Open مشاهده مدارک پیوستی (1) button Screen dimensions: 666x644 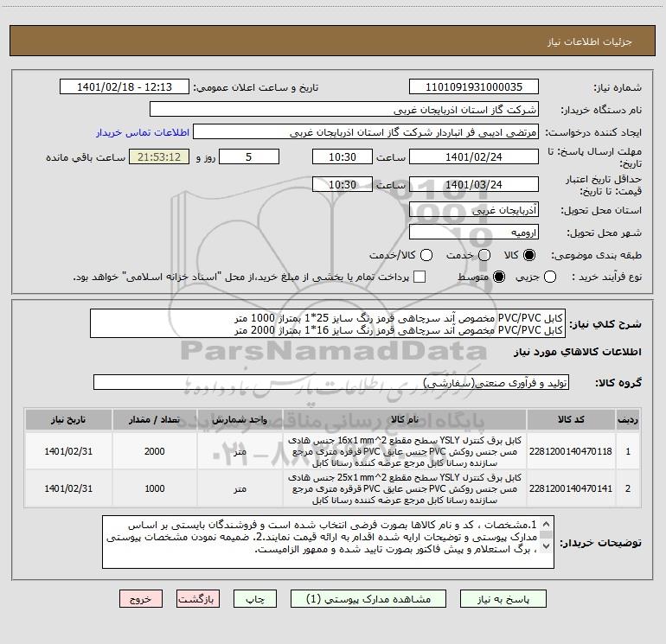pyautogui.click(x=368, y=599)
